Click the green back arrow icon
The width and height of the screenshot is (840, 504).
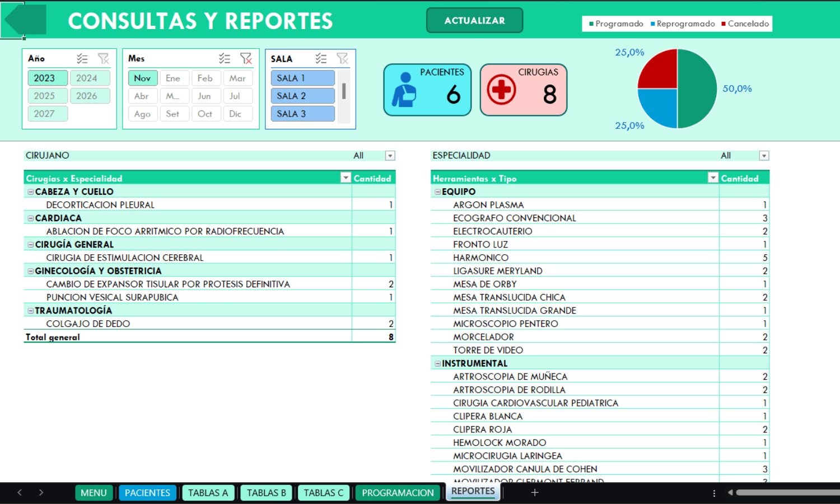[25, 20]
